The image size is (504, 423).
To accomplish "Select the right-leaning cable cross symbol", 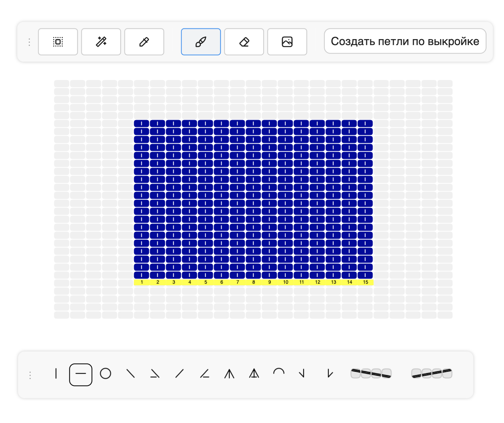I will (x=432, y=374).
